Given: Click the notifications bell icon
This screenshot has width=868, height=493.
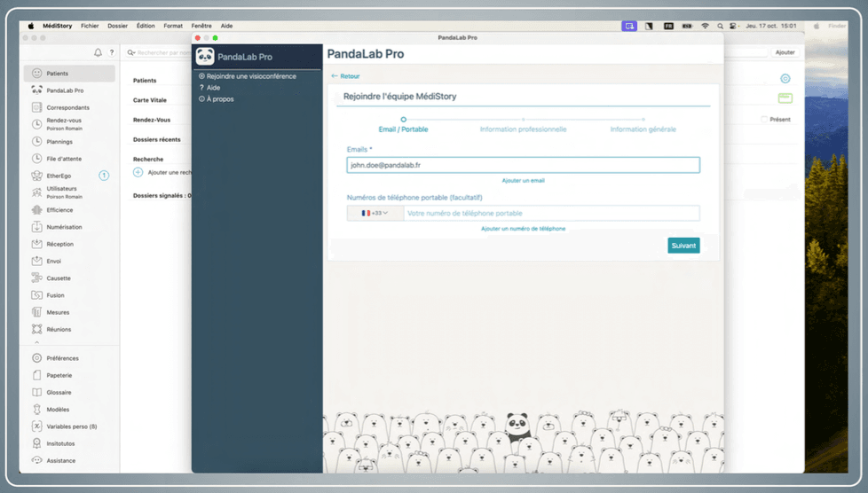Looking at the screenshot, I should coord(98,53).
